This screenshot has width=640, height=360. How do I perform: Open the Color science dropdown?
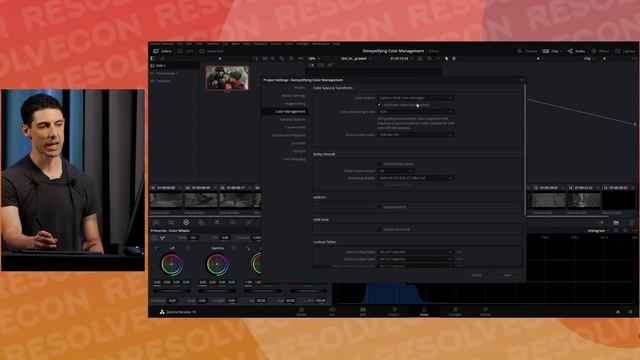point(415,98)
